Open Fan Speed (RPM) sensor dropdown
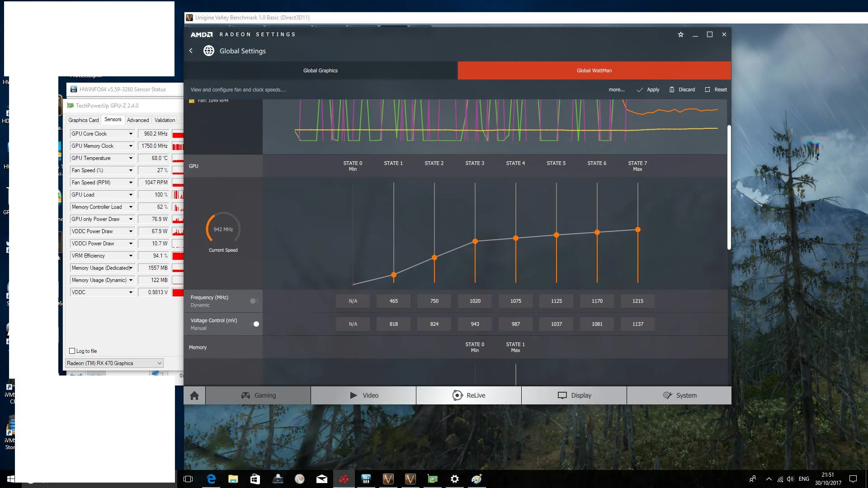Screen dimensions: 868x488 [131, 183]
